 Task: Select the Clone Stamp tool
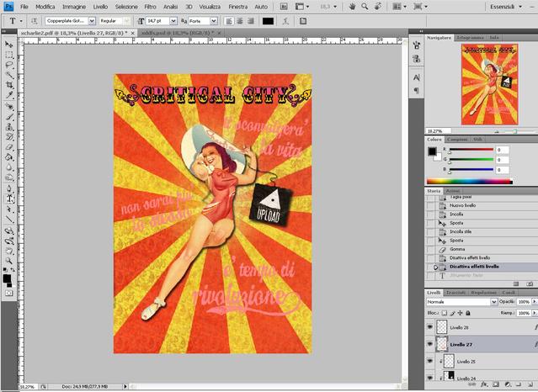(9, 127)
